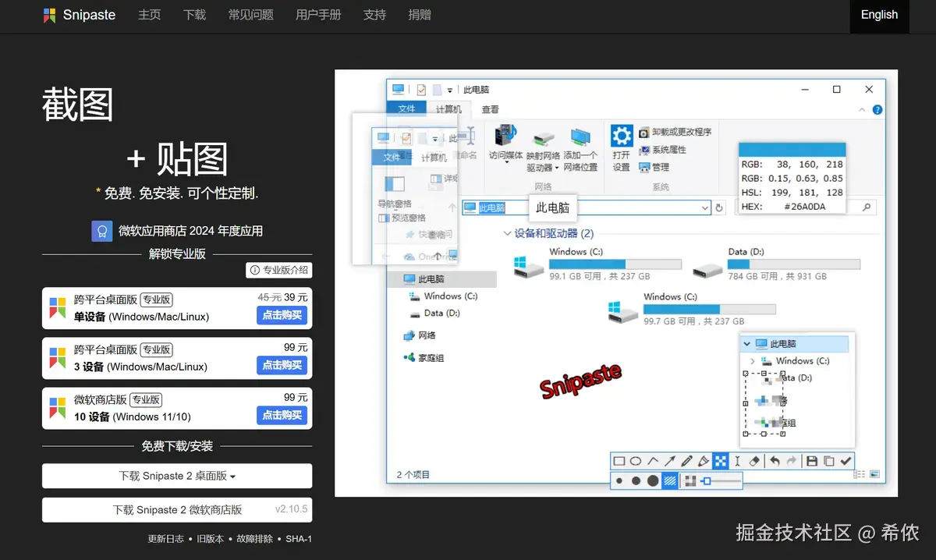Switch to the 查看 ribbon tab

click(x=491, y=108)
